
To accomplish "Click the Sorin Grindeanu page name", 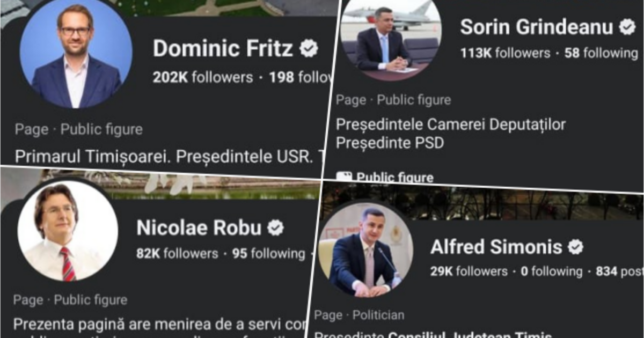I will tap(536, 27).
